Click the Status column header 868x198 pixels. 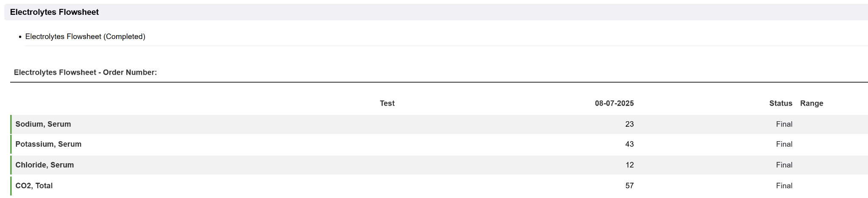tap(780, 103)
